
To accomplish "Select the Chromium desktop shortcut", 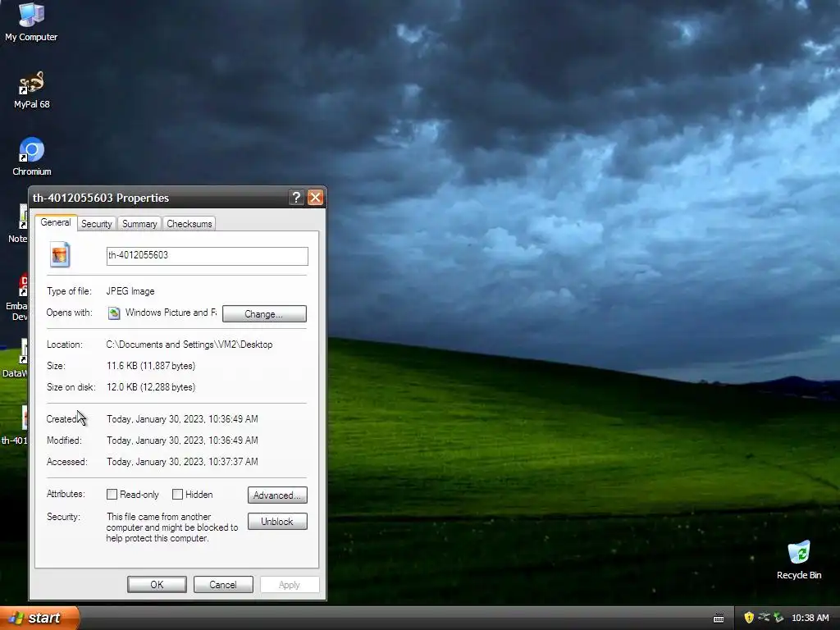I will [x=32, y=157].
